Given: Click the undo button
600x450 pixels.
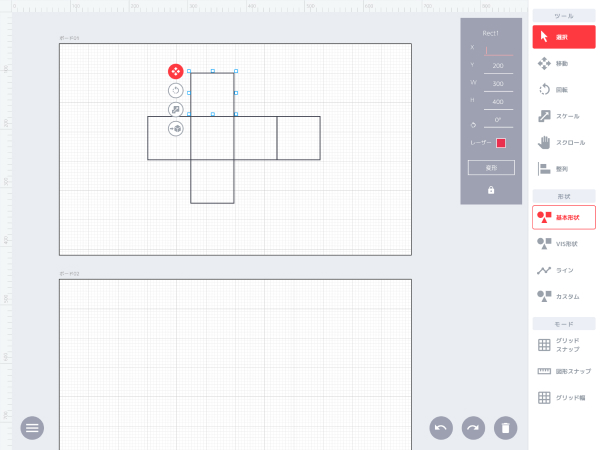Looking at the screenshot, I should pos(440,428).
